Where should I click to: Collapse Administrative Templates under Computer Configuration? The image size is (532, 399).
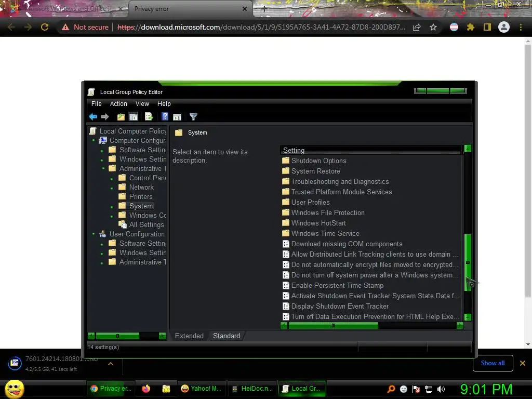pyautogui.click(x=103, y=168)
